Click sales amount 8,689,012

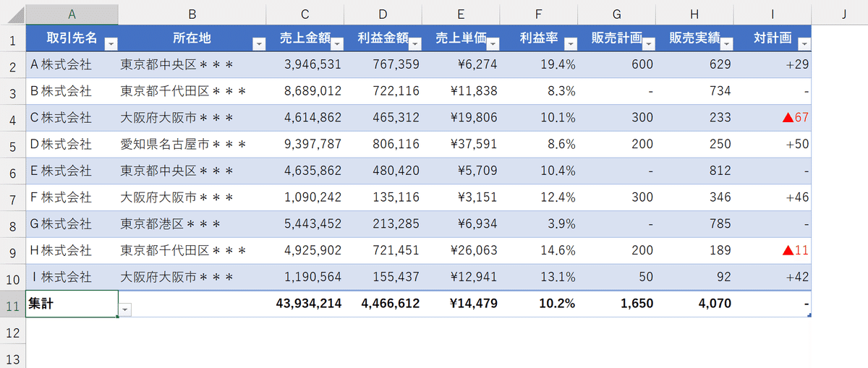[x=305, y=91]
